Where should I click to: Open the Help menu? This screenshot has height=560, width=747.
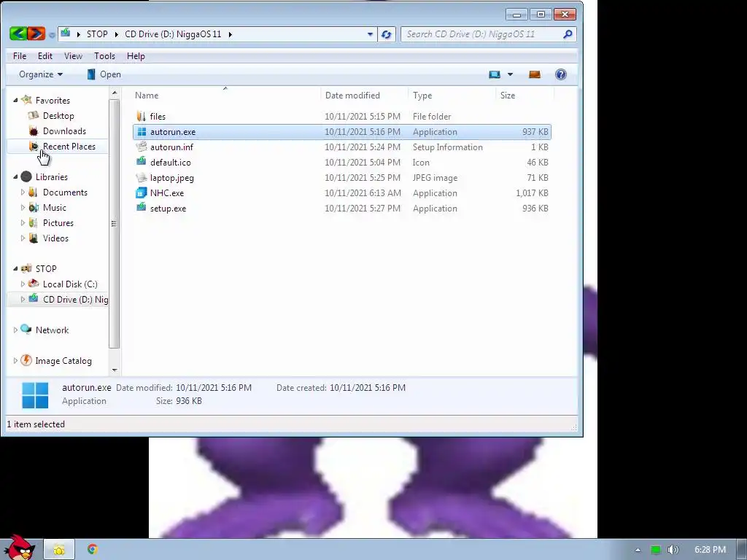(x=136, y=56)
